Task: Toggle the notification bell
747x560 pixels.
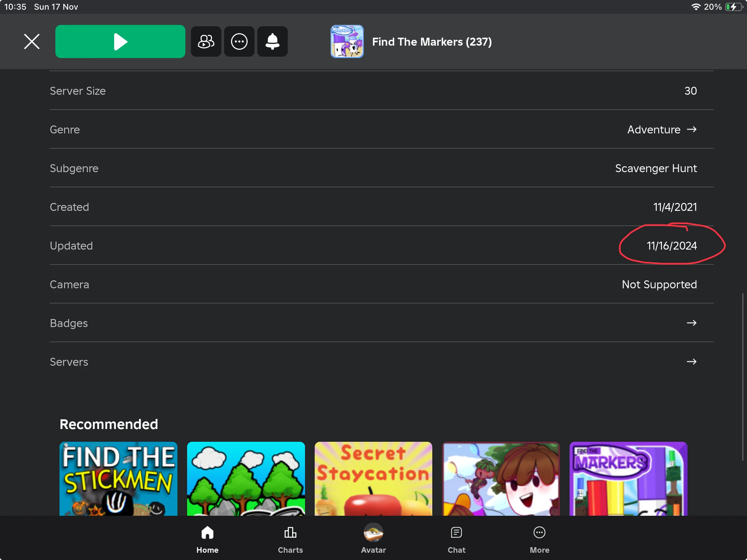Action: click(x=273, y=41)
